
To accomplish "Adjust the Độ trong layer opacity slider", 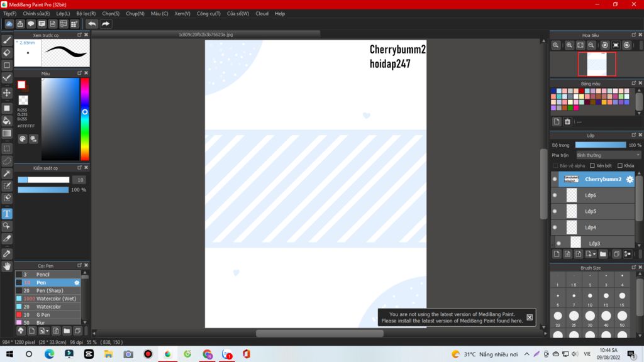I will coord(601,145).
